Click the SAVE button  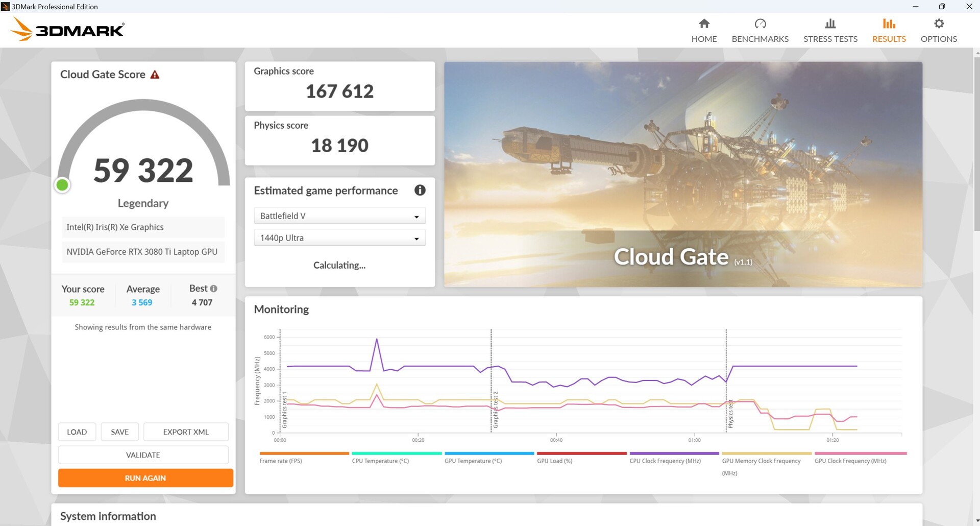click(x=120, y=432)
